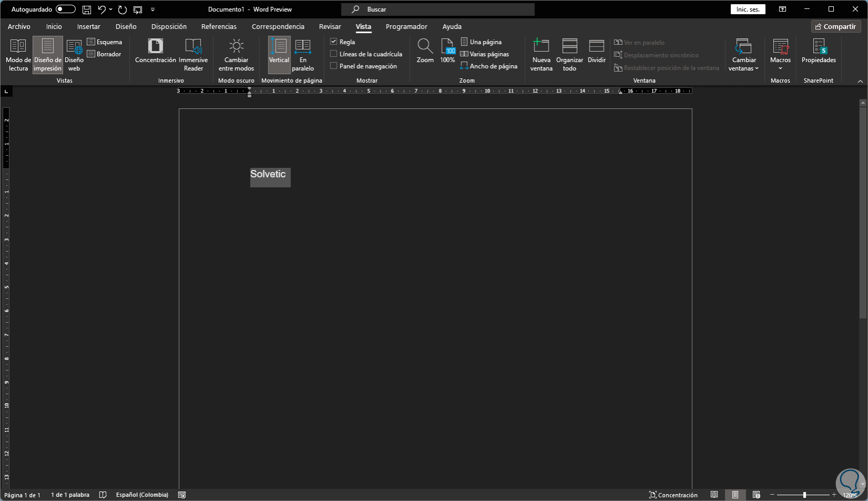The height and width of the screenshot is (501, 868).
Task: Open the Cambiar ventanas dropdown
Action: tap(744, 55)
